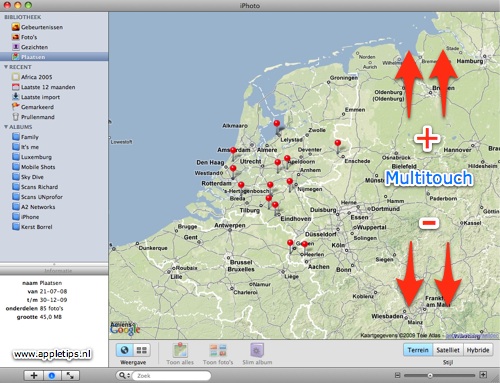Viewport: 500px width, 383px height.
Task: Click the Slim album icon
Action: (x=257, y=351)
